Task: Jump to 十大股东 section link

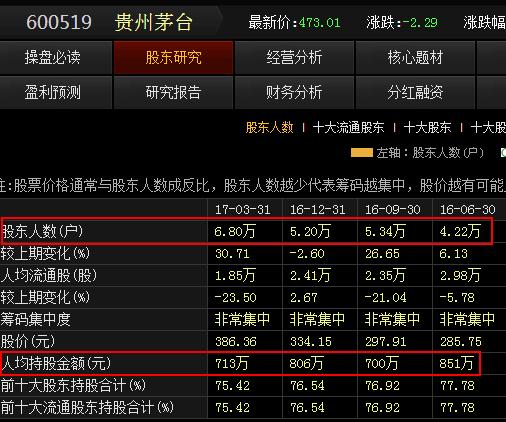Action: tap(427, 128)
